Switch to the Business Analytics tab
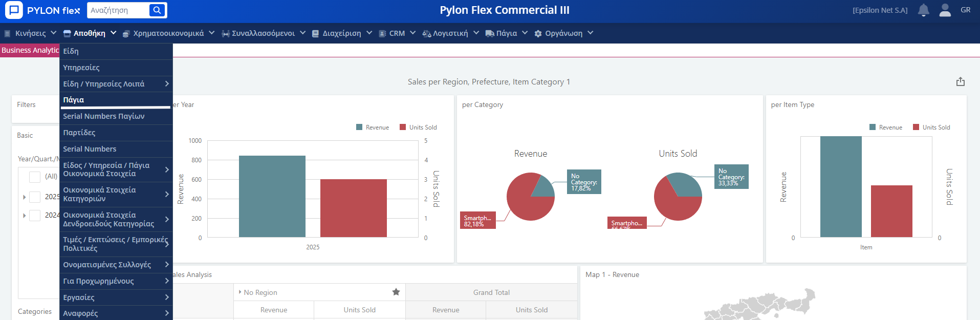This screenshot has height=320, width=980. coord(30,50)
